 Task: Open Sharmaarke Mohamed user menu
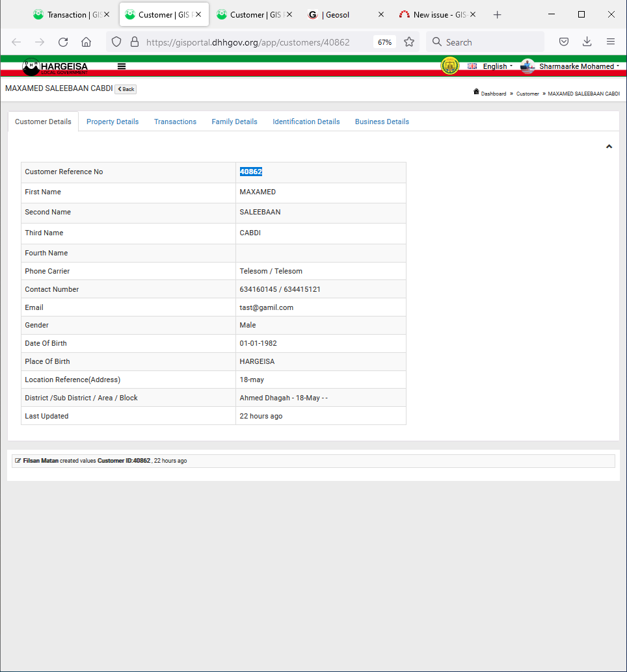pos(570,66)
